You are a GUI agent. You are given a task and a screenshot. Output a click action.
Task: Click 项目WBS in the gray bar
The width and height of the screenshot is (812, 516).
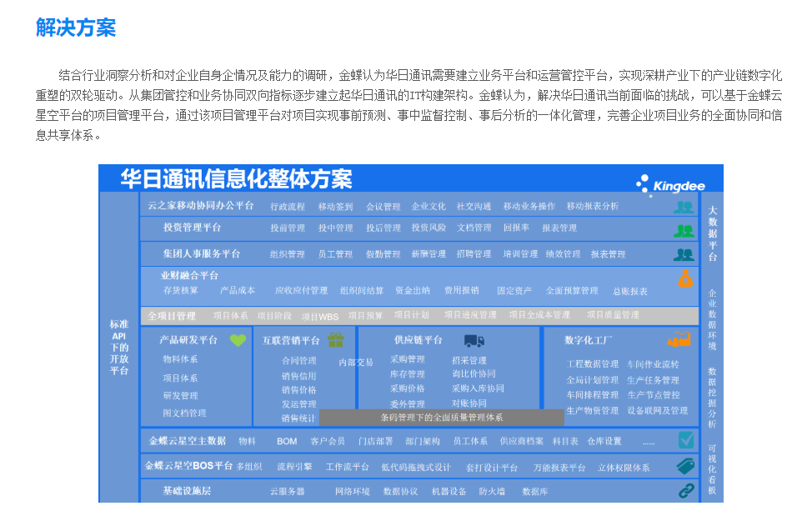320,316
